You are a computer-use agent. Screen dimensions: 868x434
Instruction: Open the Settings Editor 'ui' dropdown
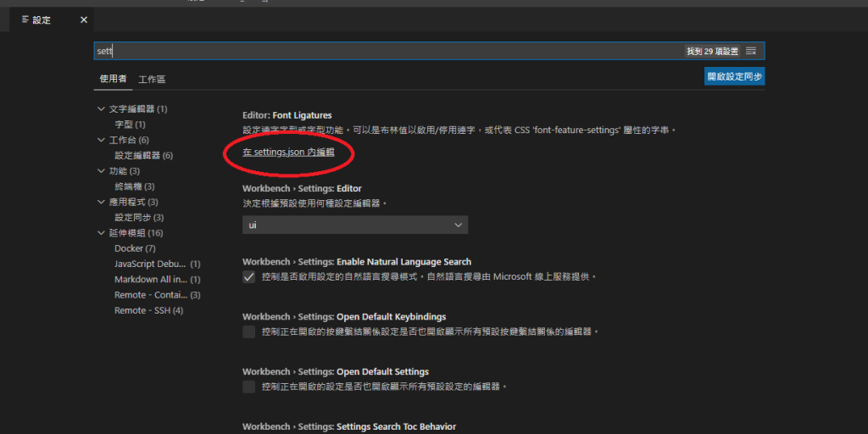click(354, 225)
